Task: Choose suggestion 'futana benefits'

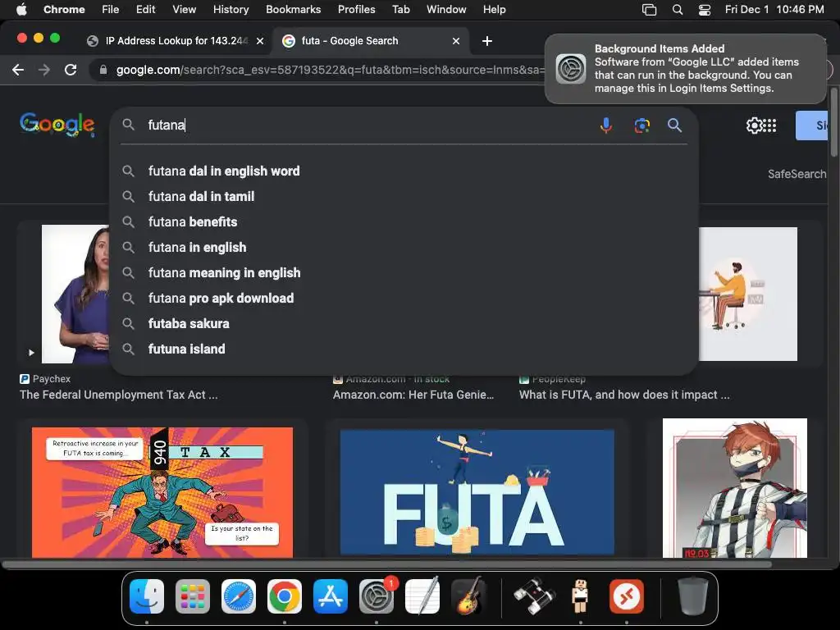Action: [404, 221]
